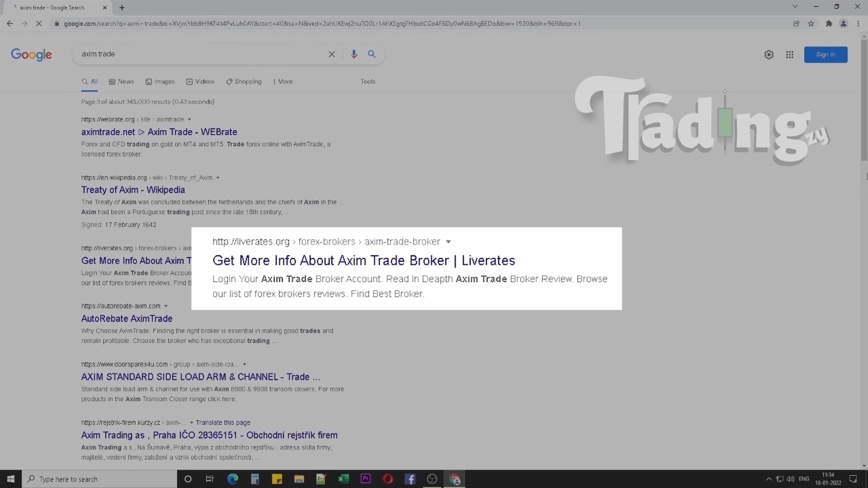868x488 pixels.
Task: Expand options arrow next to autorebate-axim.com
Action: coord(165,306)
